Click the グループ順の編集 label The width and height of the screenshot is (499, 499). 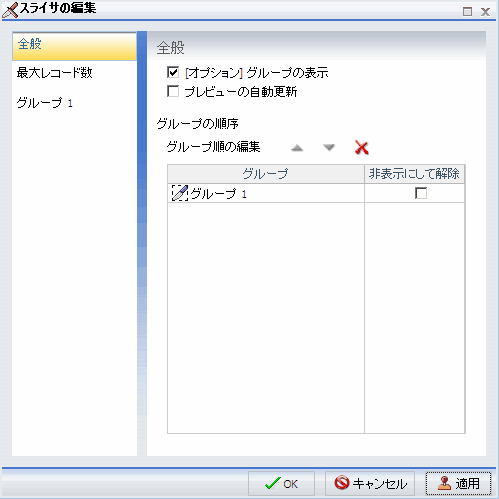point(213,147)
